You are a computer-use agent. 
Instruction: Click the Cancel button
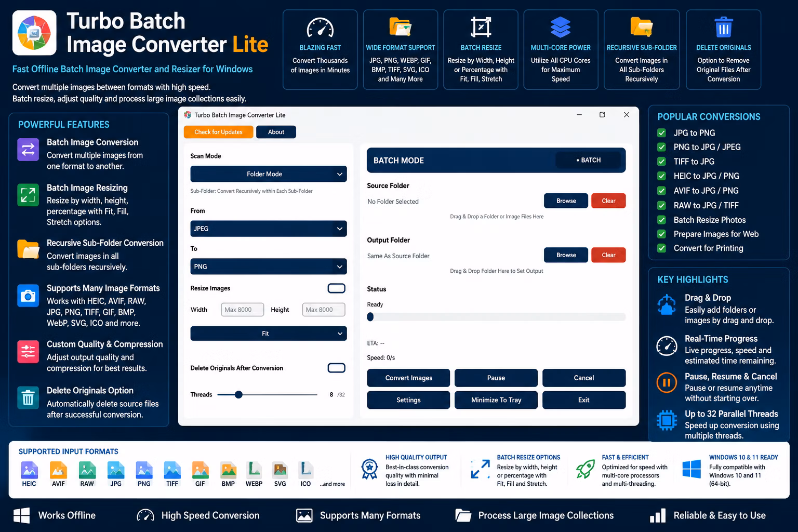[x=584, y=378]
